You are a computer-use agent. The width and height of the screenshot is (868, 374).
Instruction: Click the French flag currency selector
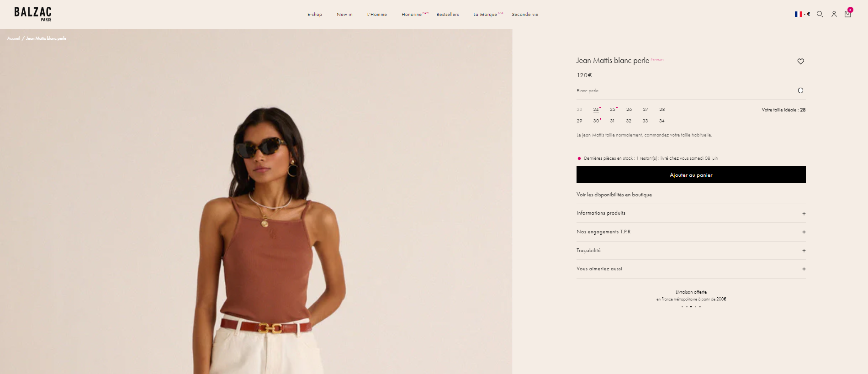pos(802,14)
